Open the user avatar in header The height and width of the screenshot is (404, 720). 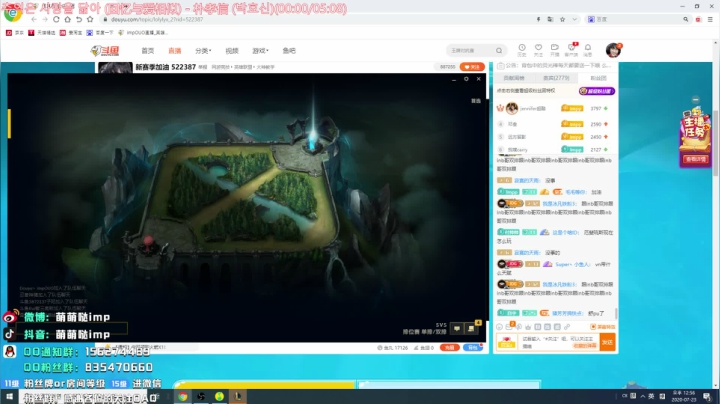click(613, 50)
